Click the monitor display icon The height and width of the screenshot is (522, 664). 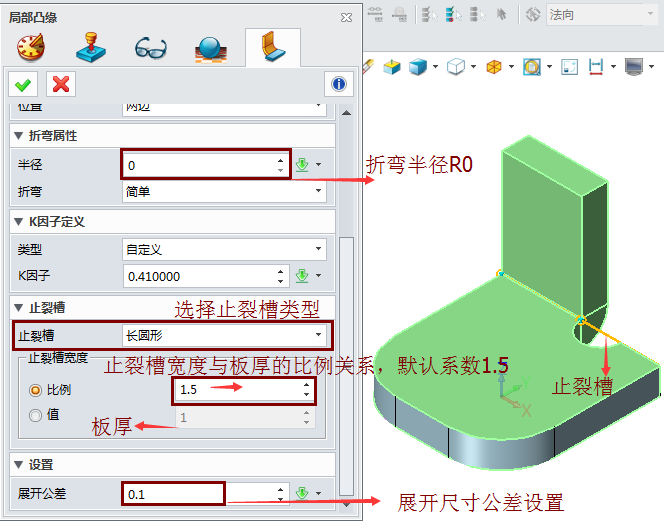tap(634, 67)
